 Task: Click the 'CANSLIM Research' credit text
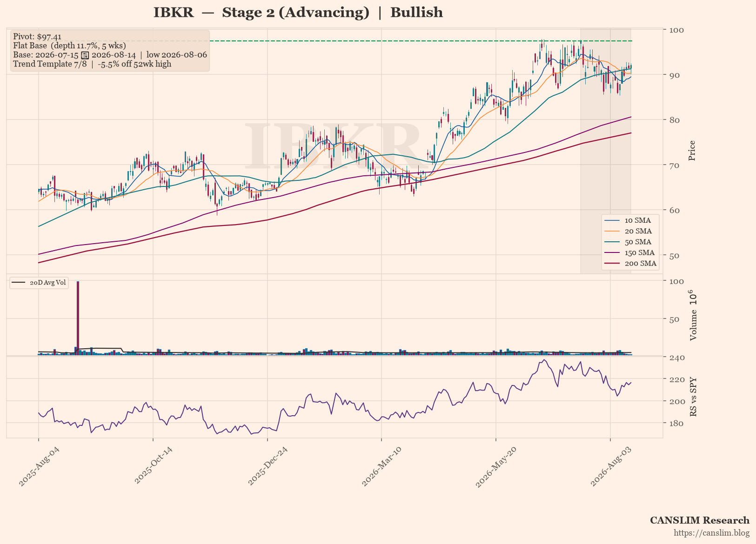[x=700, y=520]
